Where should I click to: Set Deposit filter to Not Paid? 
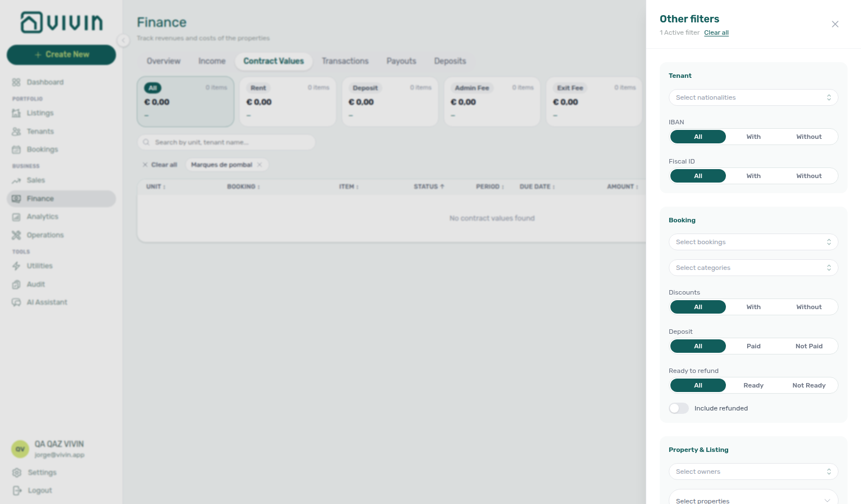809,346
